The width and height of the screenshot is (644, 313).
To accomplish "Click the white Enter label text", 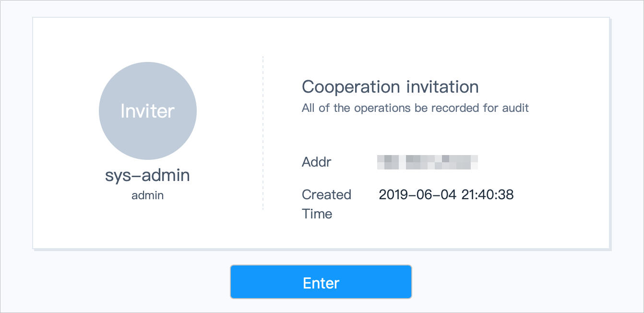I will pos(321,283).
